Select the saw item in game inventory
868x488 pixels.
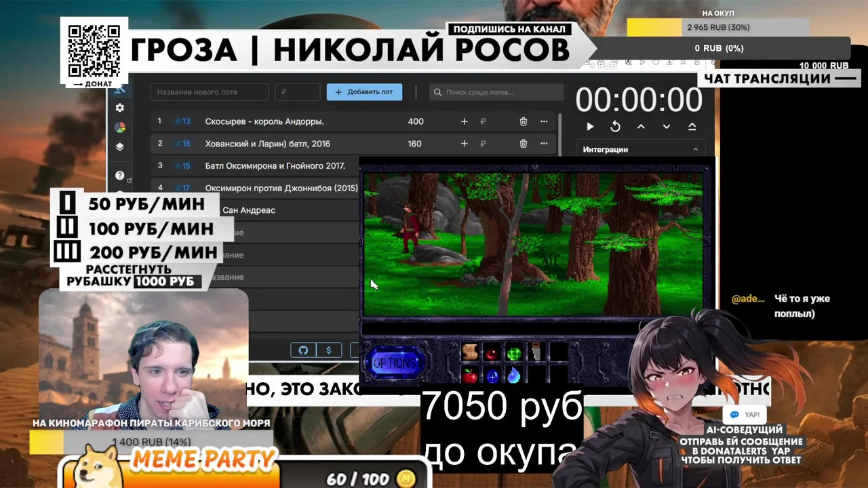pos(535,352)
